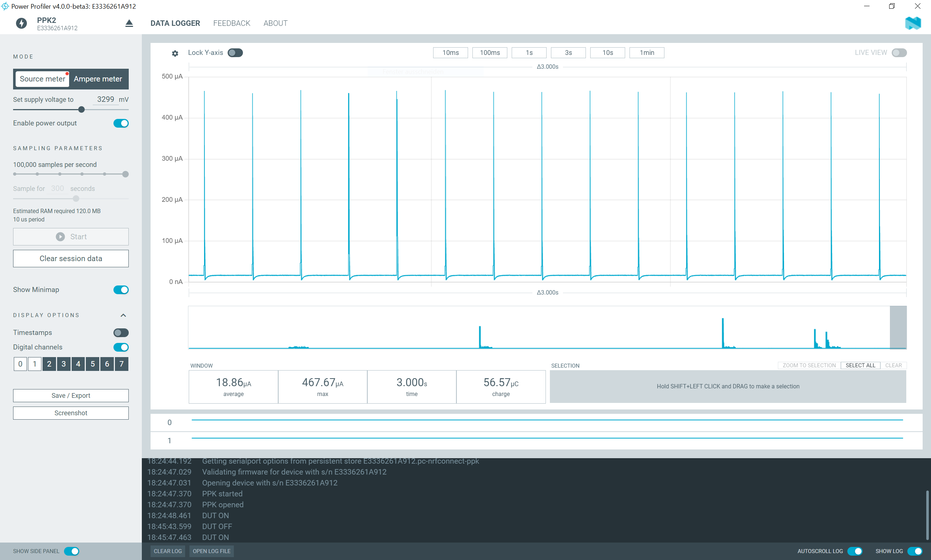Image resolution: width=931 pixels, height=560 pixels.
Task: Toggle digital channel 0
Action: [20, 364]
